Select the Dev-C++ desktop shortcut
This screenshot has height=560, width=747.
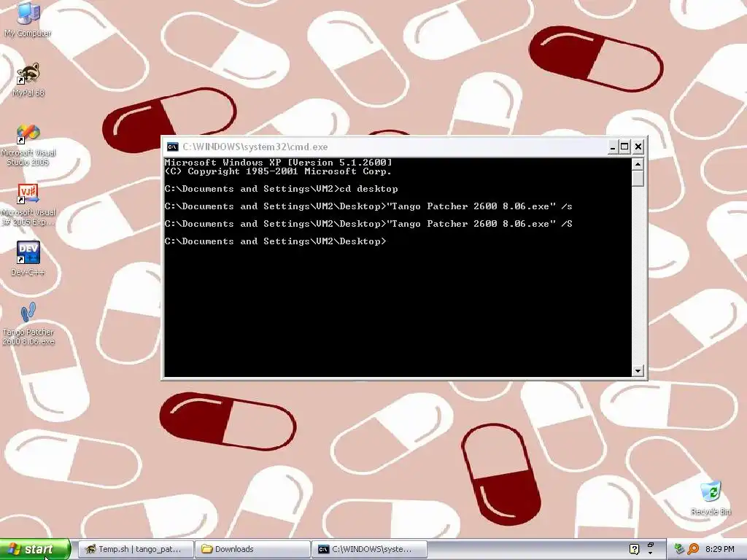(x=28, y=258)
